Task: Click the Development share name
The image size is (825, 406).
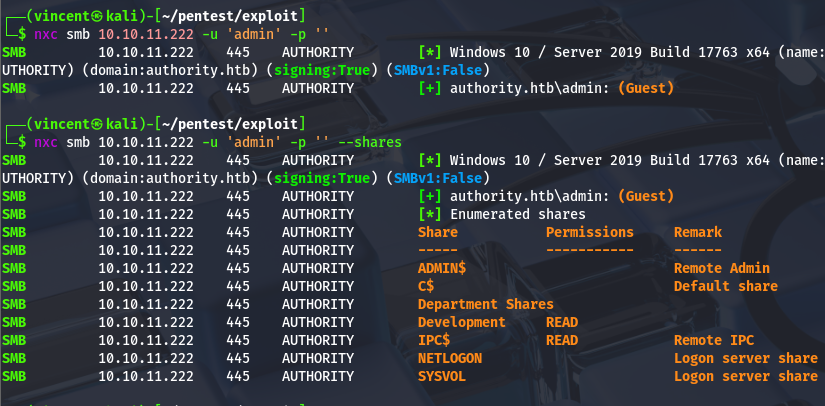Action: pos(461,322)
